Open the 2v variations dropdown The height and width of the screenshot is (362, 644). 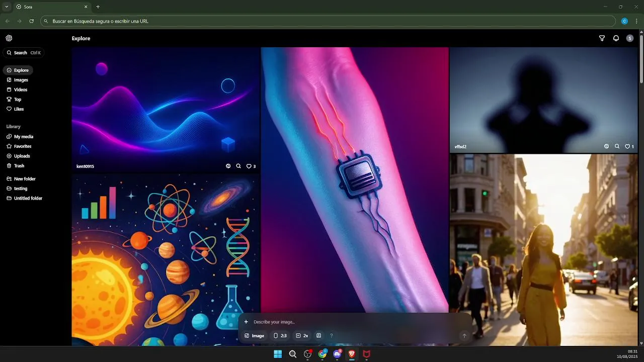click(302, 336)
